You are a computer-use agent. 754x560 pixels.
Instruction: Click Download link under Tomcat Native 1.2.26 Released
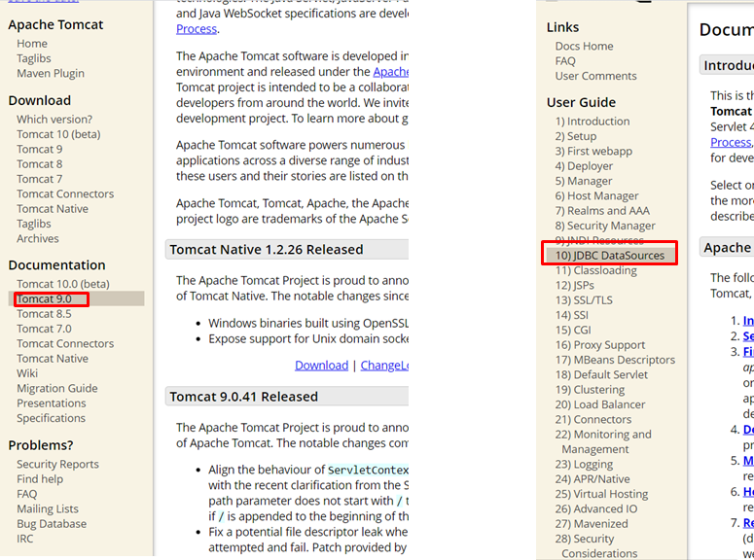[321, 366]
